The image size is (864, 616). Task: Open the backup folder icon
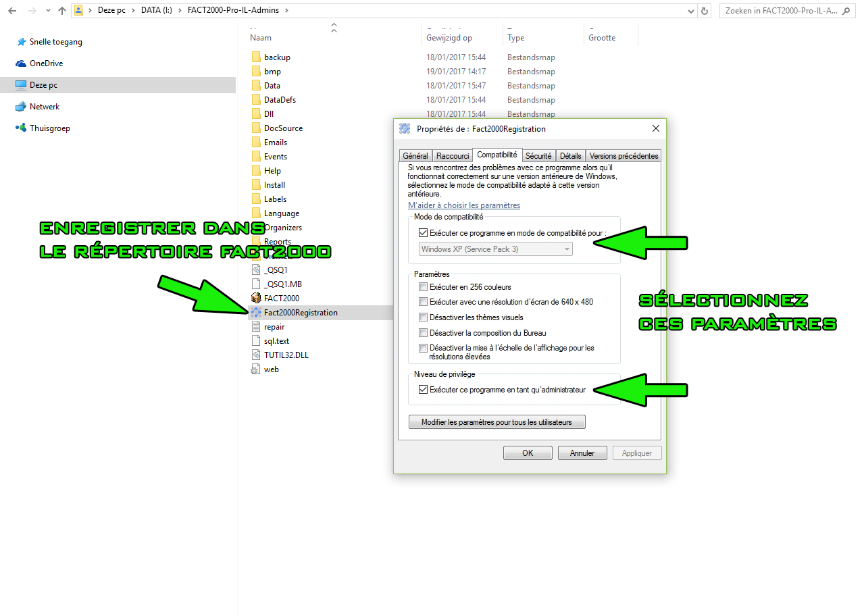click(x=255, y=57)
